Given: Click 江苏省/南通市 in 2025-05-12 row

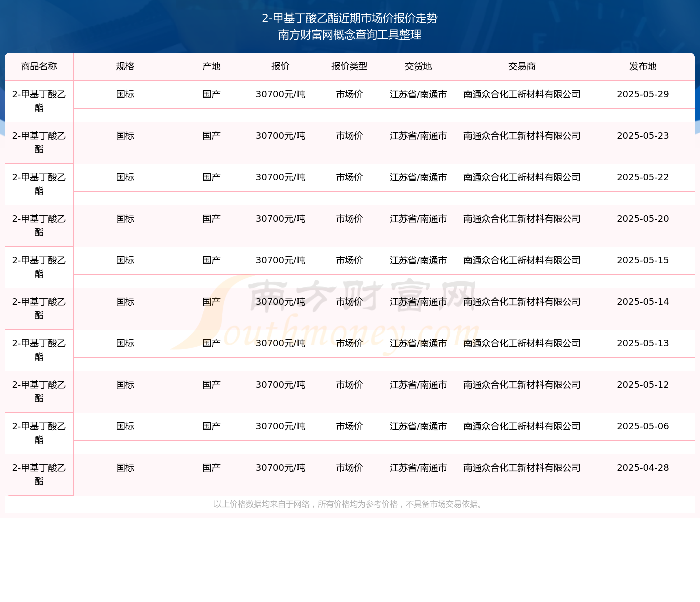Looking at the screenshot, I should coord(419,385).
